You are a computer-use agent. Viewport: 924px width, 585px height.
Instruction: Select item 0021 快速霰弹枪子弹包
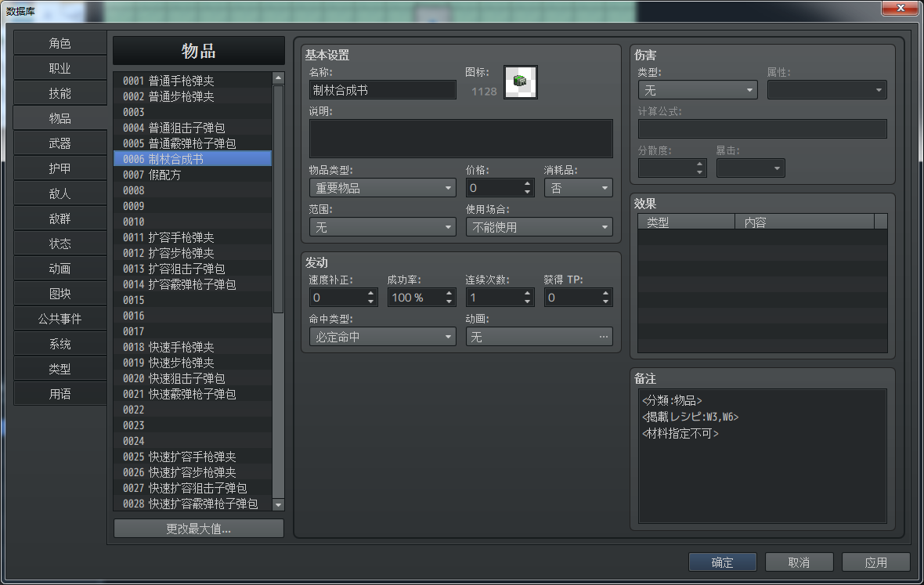coord(193,394)
